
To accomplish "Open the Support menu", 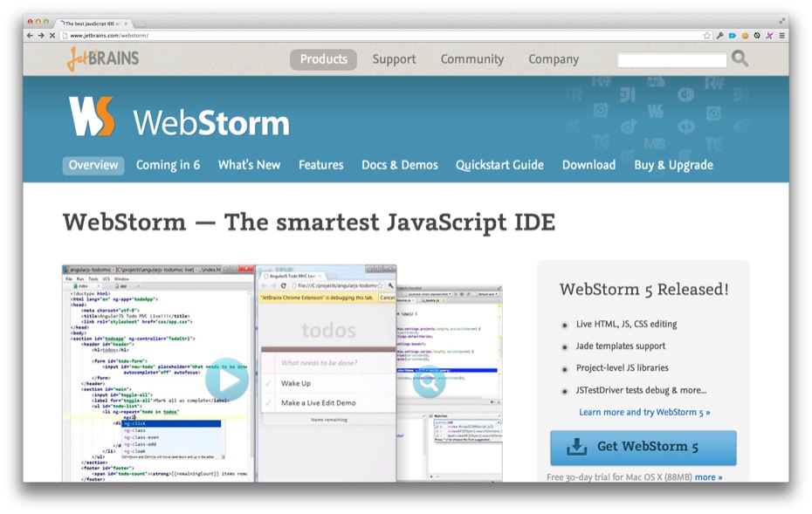I will (x=394, y=59).
